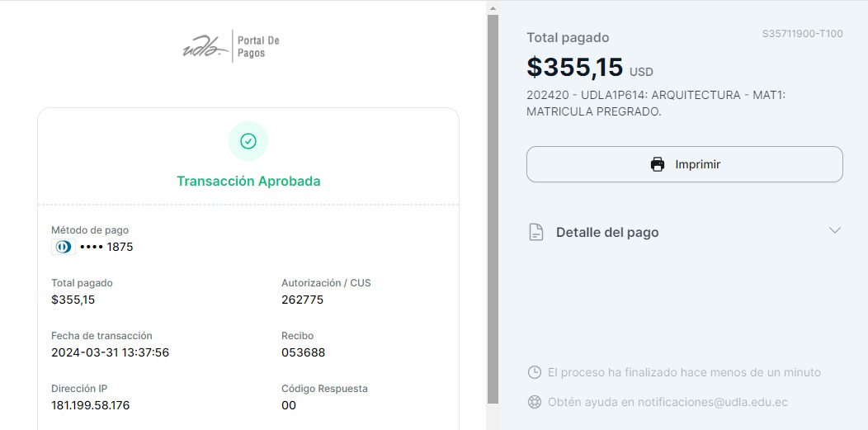Click the green approved checkmark icon
The image size is (868, 430).
pos(248,141)
